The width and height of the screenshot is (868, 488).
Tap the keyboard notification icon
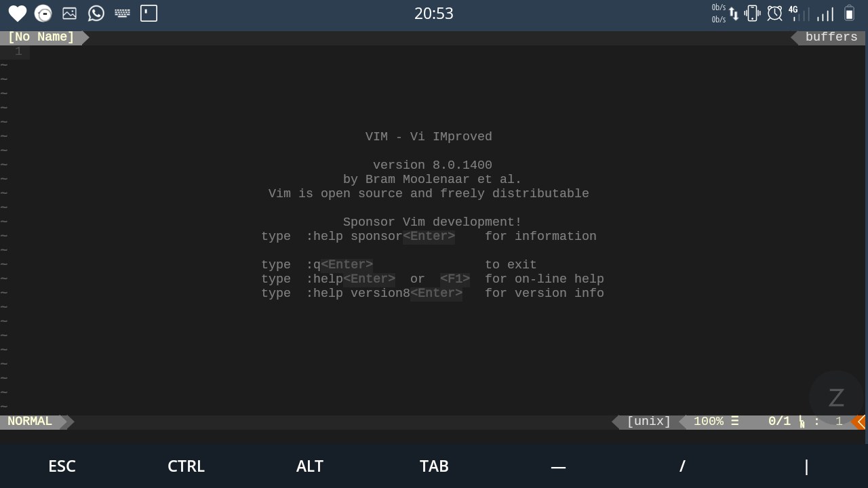[x=122, y=14]
